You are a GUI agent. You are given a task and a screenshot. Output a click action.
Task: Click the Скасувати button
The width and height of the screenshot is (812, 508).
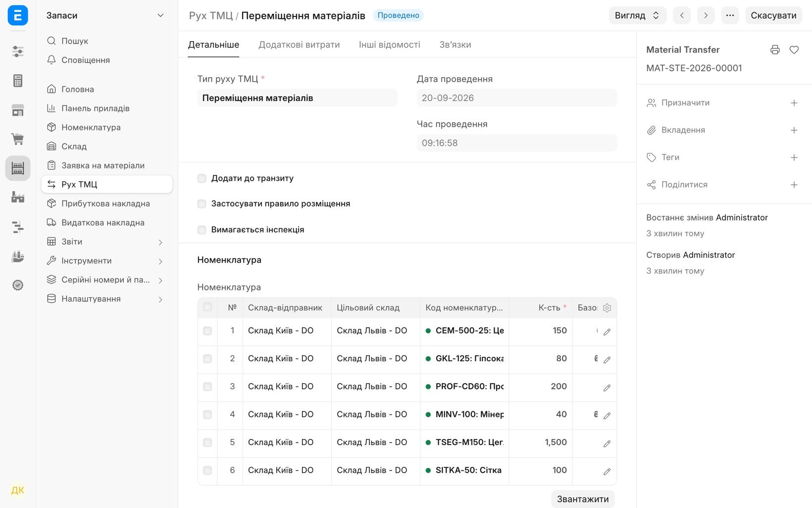773,15
